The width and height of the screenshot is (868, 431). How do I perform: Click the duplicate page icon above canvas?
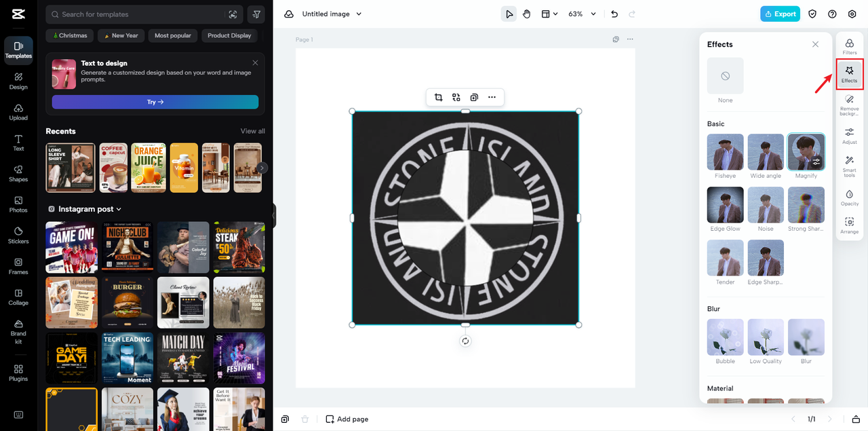pyautogui.click(x=616, y=39)
